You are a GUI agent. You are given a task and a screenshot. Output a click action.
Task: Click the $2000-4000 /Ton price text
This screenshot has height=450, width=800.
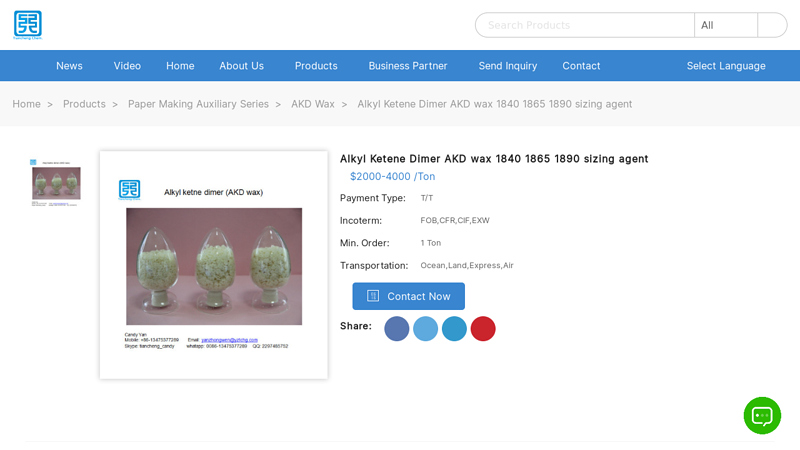point(392,177)
